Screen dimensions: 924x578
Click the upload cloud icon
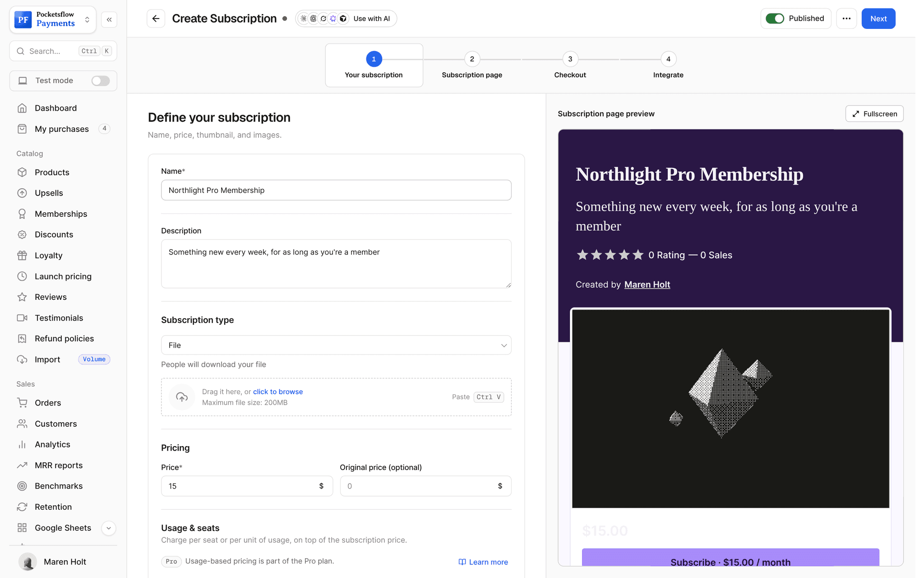coord(182,397)
